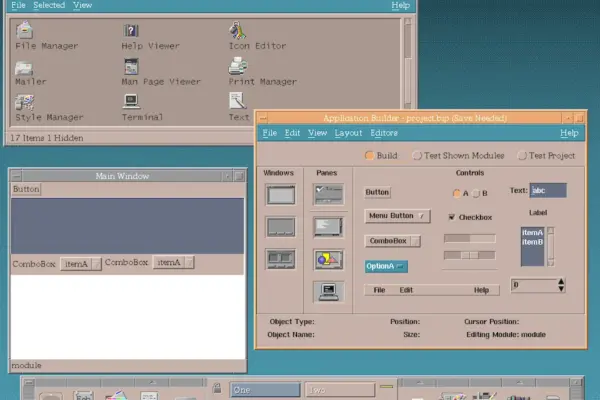Image resolution: width=600 pixels, height=400 pixels.
Task: Click the spin box up arrow in Controls
Action: (x=561, y=281)
